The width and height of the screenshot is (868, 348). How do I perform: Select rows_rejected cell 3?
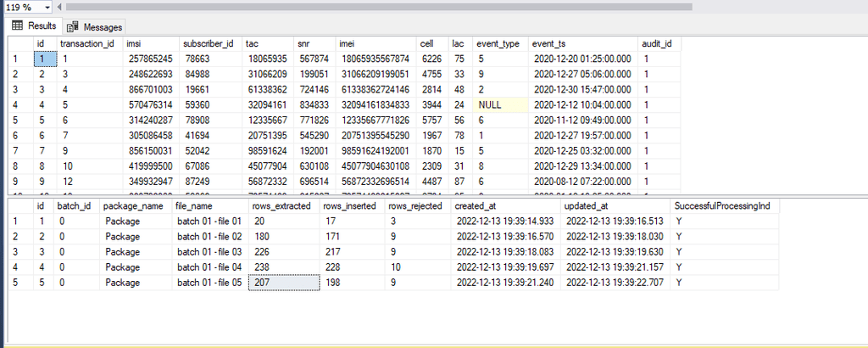pyautogui.click(x=418, y=221)
